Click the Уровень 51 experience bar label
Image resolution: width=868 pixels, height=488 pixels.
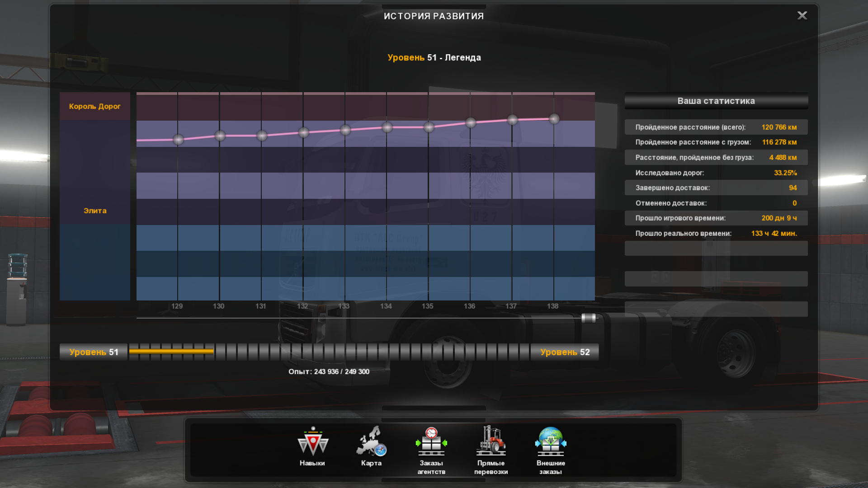[94, 352]
